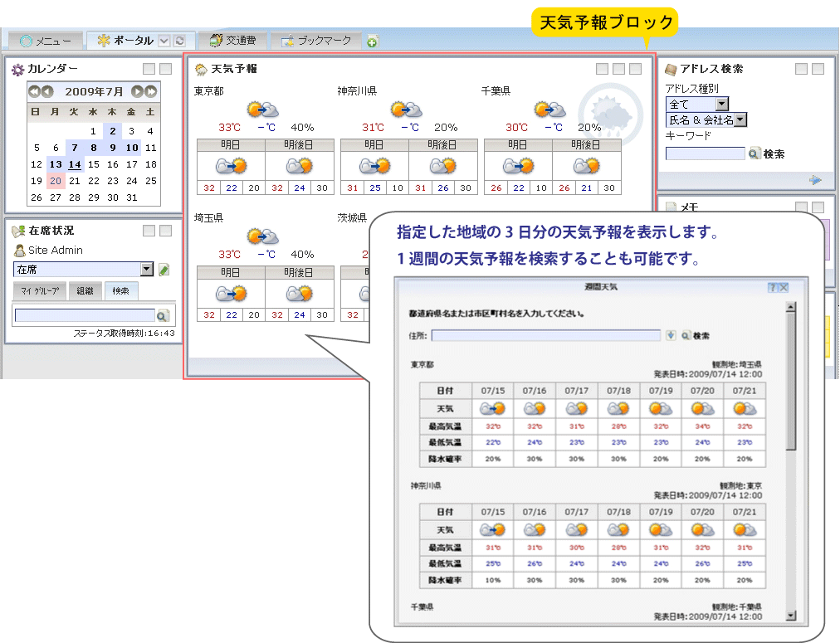Click the Site Admin user icon
Screen dimensions: 840x643
pyautogui.click(x=20, y=250)
